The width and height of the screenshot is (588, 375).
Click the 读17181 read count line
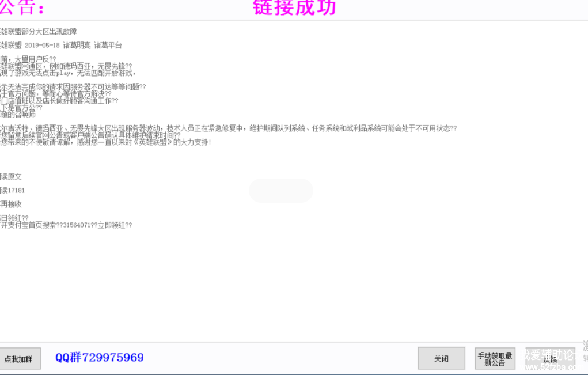[12, 191]
